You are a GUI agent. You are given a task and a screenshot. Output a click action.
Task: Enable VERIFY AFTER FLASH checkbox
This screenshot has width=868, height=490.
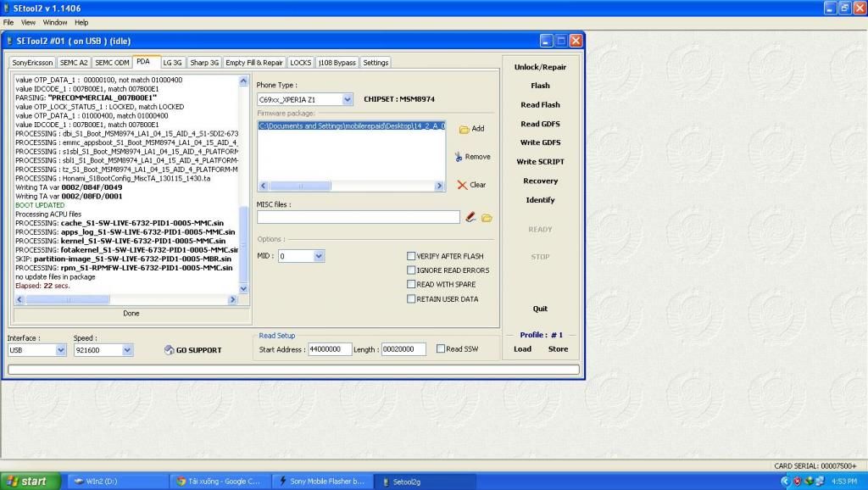[x=411, y=256]
